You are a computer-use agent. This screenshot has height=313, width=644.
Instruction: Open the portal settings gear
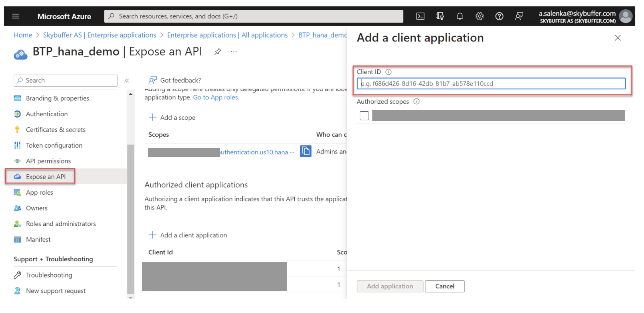(x=479, y=16)
